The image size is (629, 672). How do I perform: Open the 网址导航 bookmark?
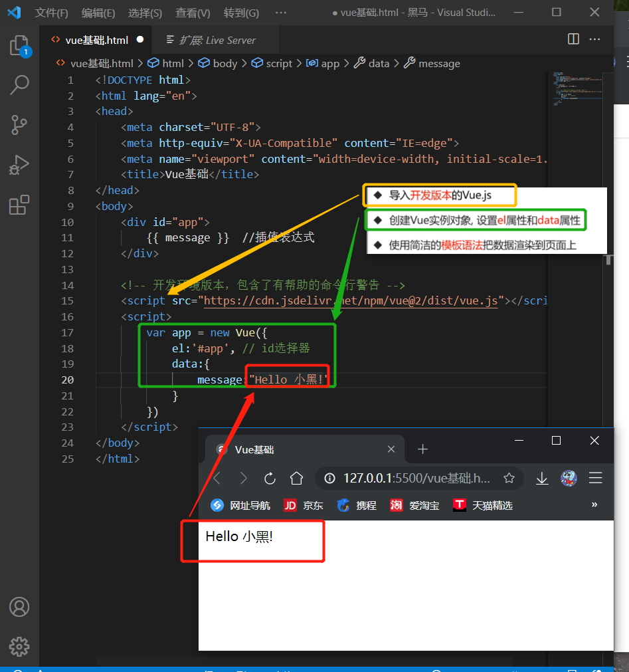coord(240,506)
